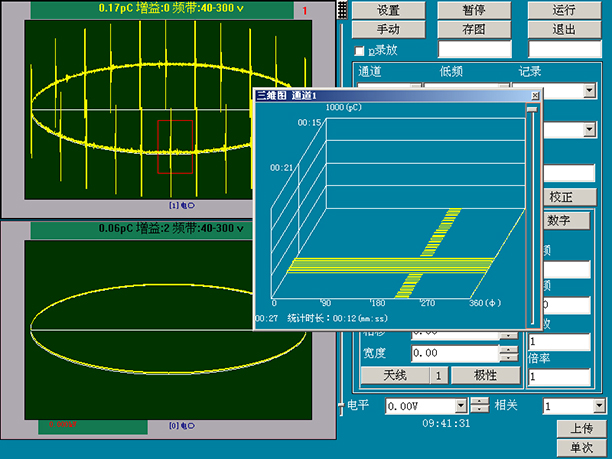Enable the p录放 checkbox
612x459 pixels.
(361, 50)
